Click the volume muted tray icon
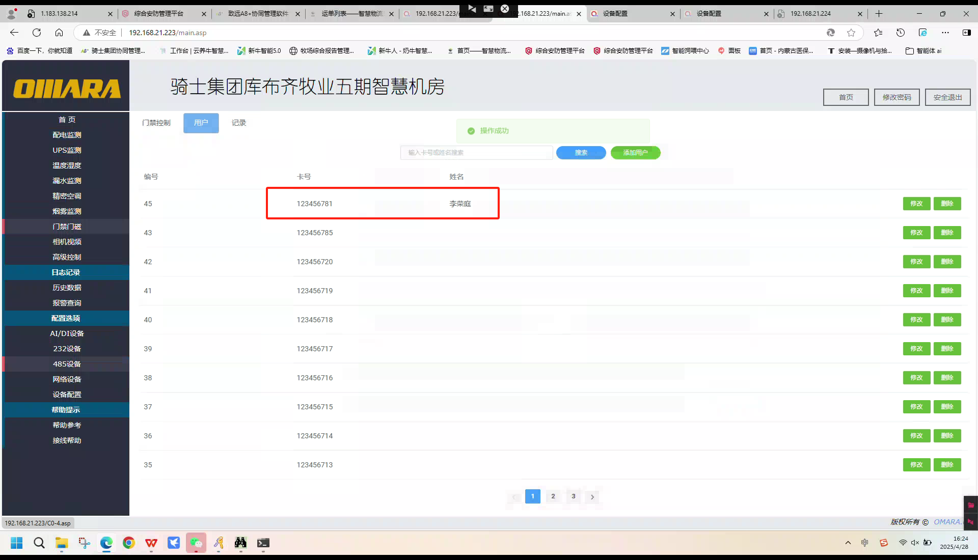 click(x=915, y=543)
